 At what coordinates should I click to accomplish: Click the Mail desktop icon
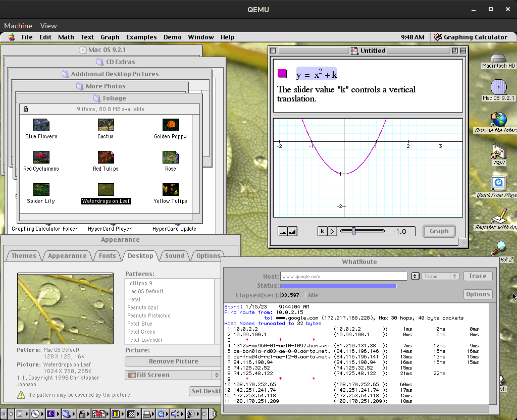(x=499, y=152)
